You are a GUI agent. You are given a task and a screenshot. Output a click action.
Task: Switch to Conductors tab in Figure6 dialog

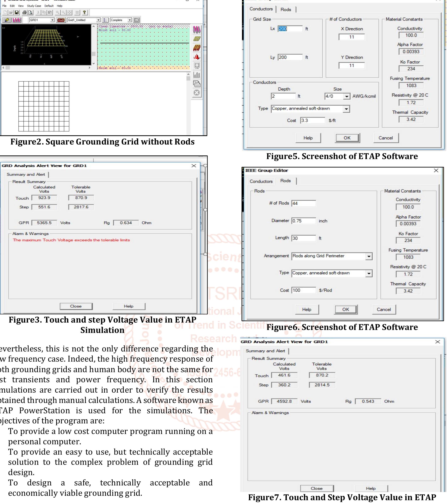(261, 181)
